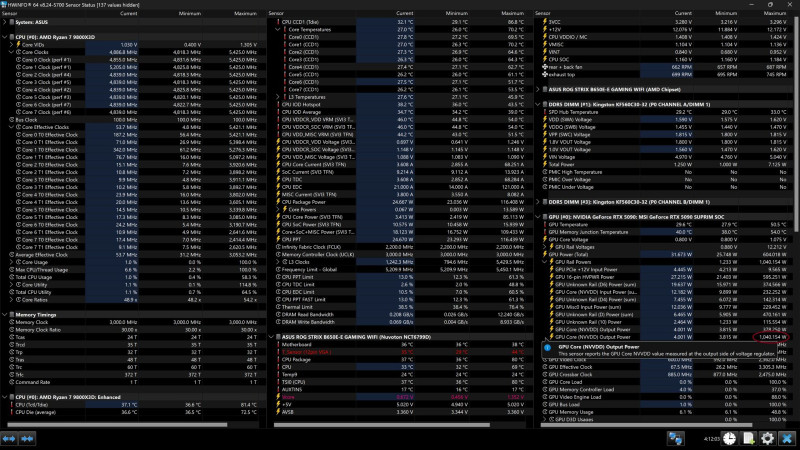Expand the L3 Temperatures row
The image size is (800, 450).
pyautogui.click(x=278, y=97)
